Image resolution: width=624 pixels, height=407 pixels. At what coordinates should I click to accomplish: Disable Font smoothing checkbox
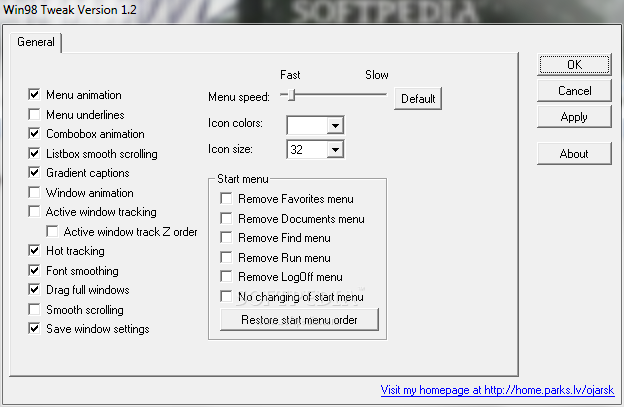34,271
